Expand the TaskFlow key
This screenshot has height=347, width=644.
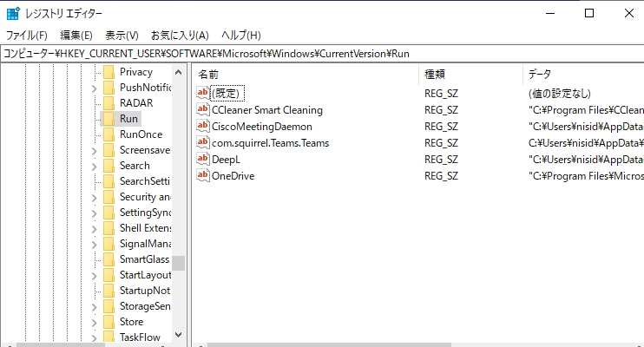click(x=94, y=338)
